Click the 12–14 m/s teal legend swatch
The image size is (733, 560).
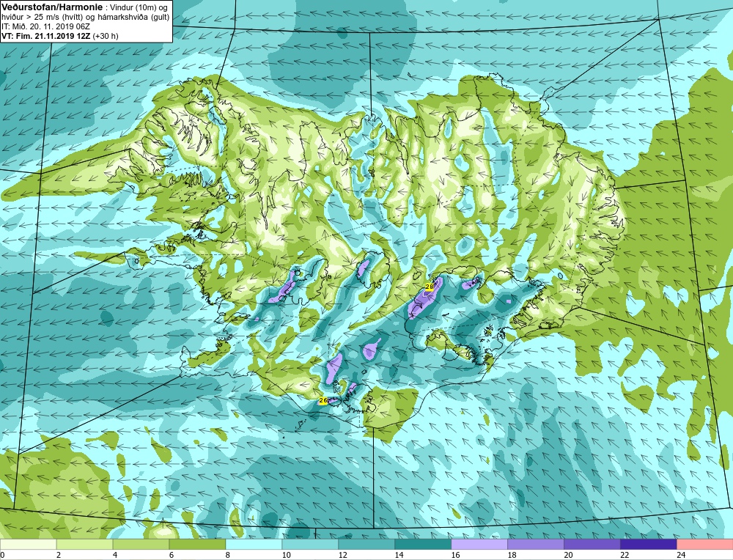click(366, 544)
